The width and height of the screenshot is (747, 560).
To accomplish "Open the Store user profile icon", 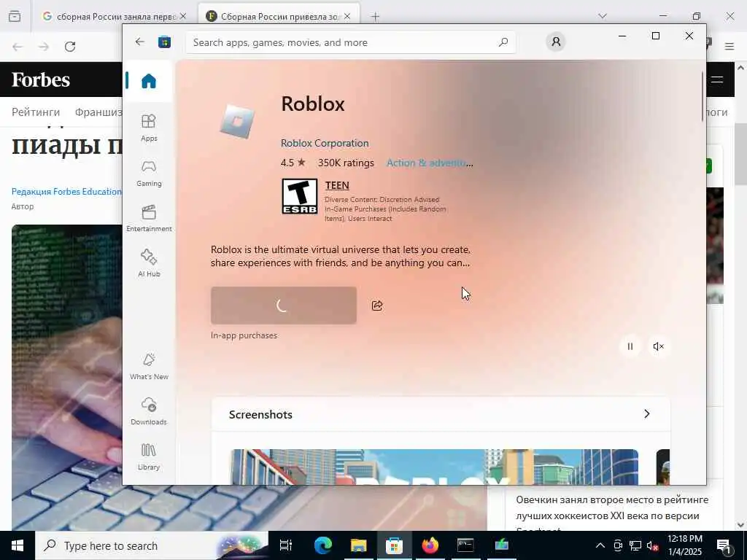I will point(555,42).
